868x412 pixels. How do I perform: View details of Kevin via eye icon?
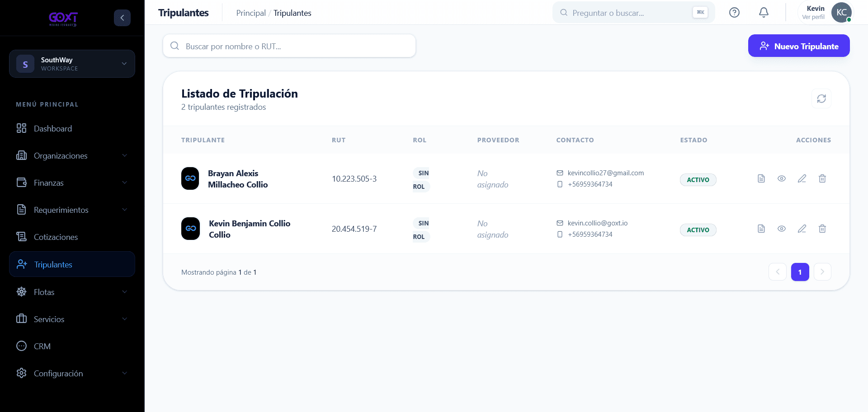pyautogui.click(x=782, y=229)
